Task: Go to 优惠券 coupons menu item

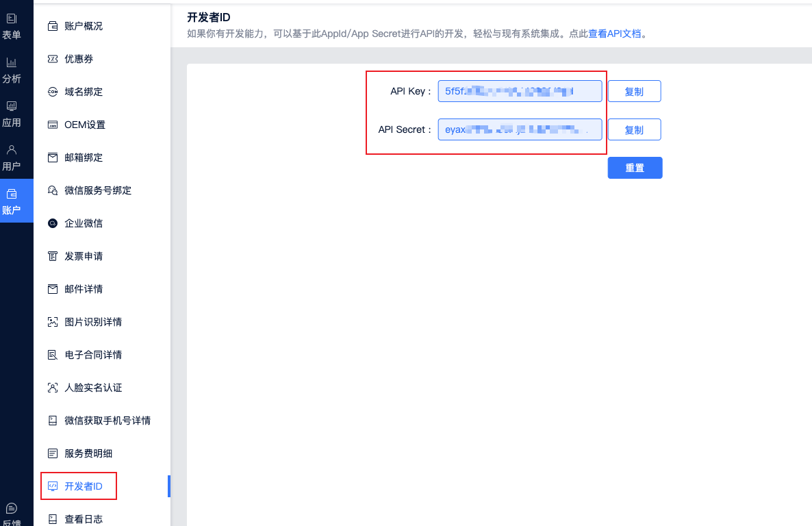Action: pyautogui.click(x=78, y=59)
